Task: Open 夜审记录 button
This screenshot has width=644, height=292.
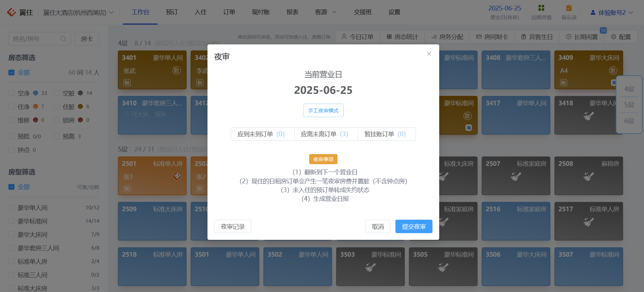Action: [x=232, y=226]
